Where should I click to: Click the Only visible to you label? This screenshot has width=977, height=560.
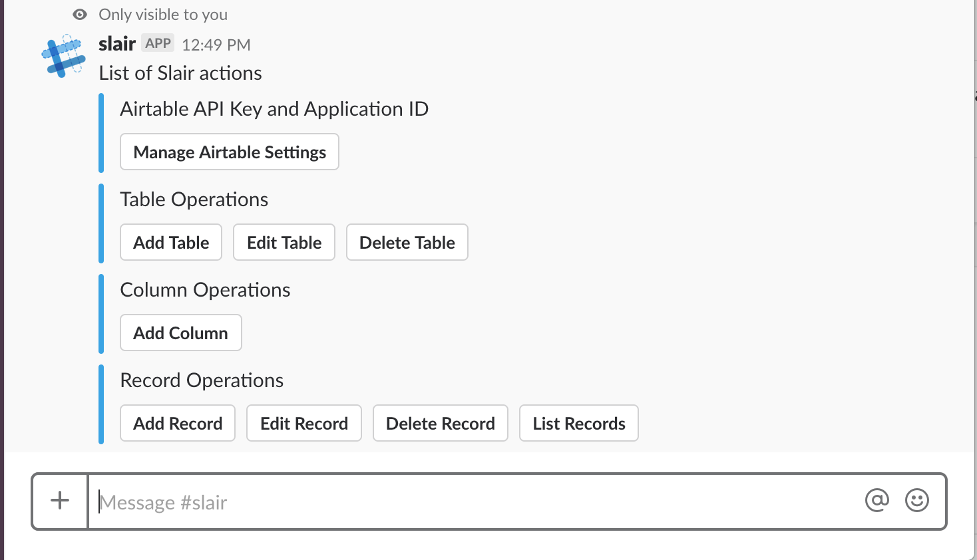[163, 15]
